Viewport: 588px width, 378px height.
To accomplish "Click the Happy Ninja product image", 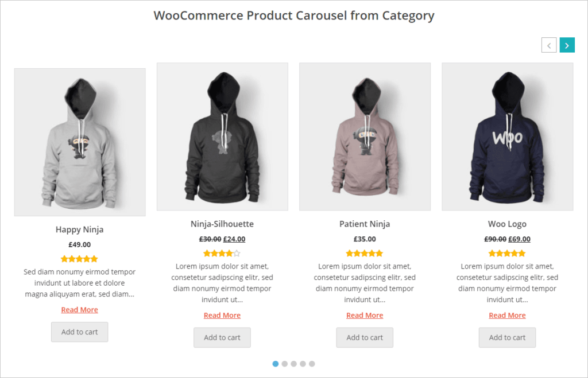I will [79, 141].
